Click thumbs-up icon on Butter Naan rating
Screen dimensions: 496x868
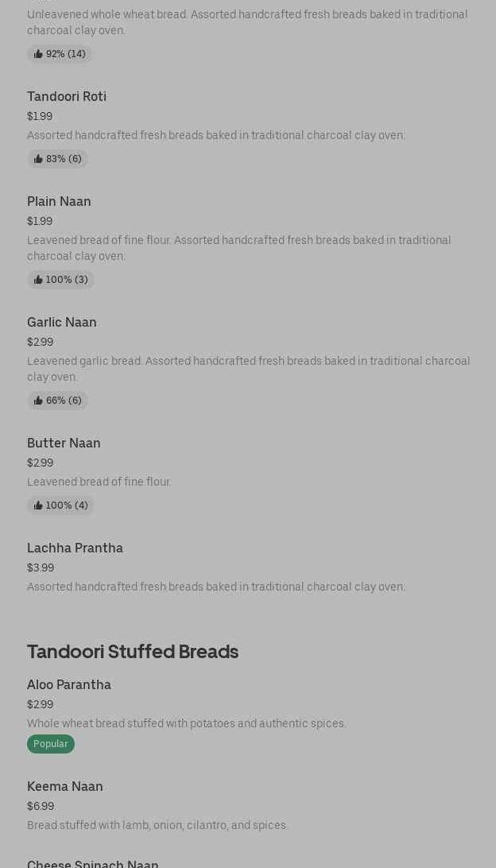[38, 506]
